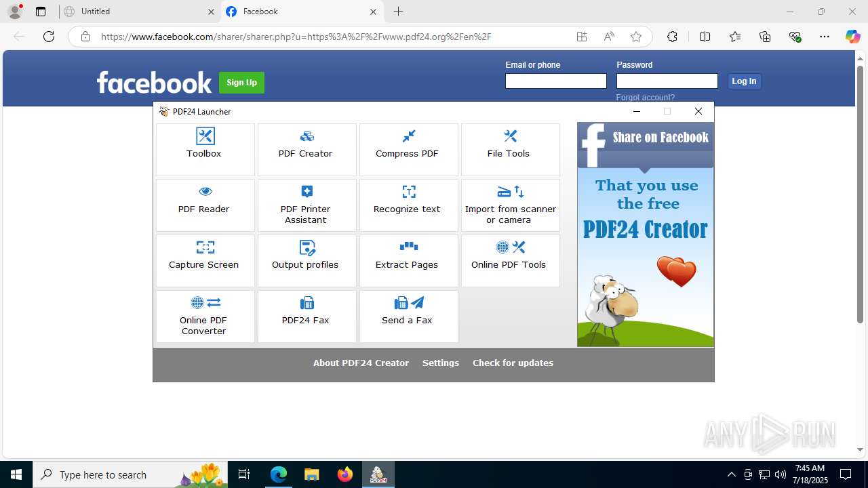The image size is (868, 488).
Task: Click the browser address bar URL
Action: coord(296,37)
